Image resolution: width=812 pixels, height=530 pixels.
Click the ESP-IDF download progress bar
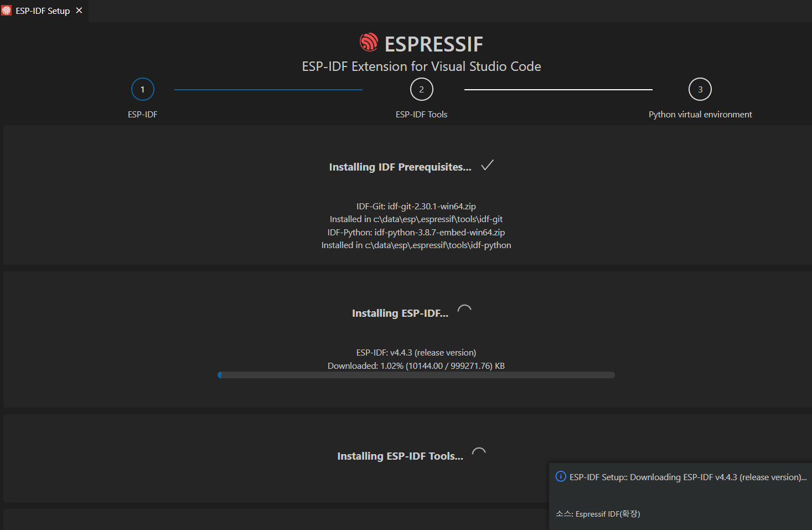[416, 375]
